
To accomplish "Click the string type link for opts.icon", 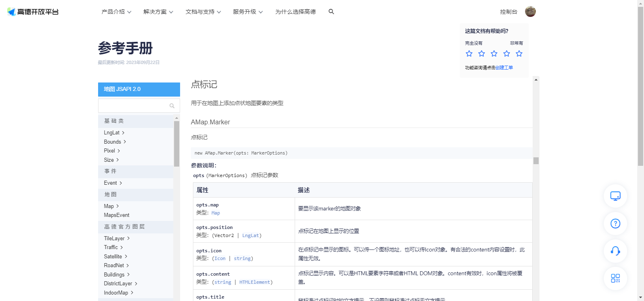I will click(x=242, y=259).
